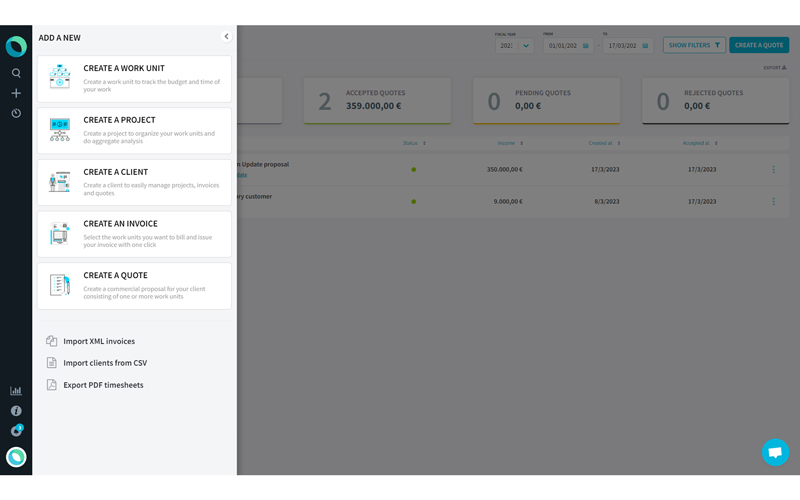
Task: Open the notifications rocket icon with badge
Action: click(16, 431)
